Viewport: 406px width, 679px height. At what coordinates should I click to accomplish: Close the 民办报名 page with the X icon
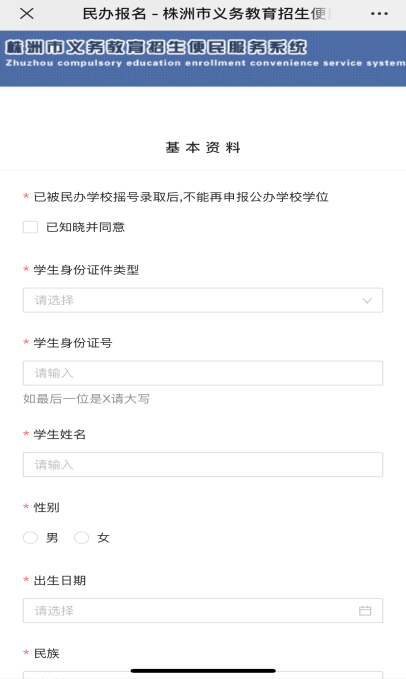tap(27, 14)
